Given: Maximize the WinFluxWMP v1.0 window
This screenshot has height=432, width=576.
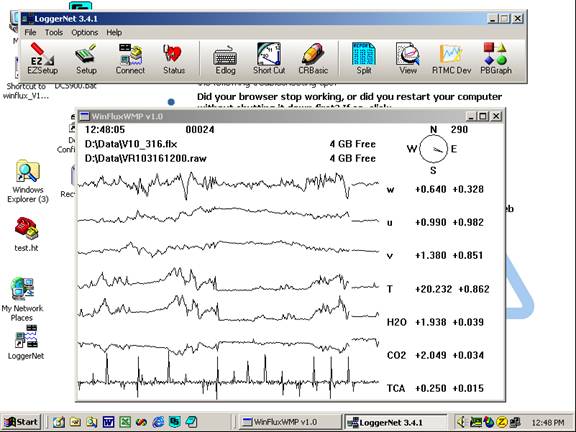Looking at the screenshot, I should coord(483,116).
